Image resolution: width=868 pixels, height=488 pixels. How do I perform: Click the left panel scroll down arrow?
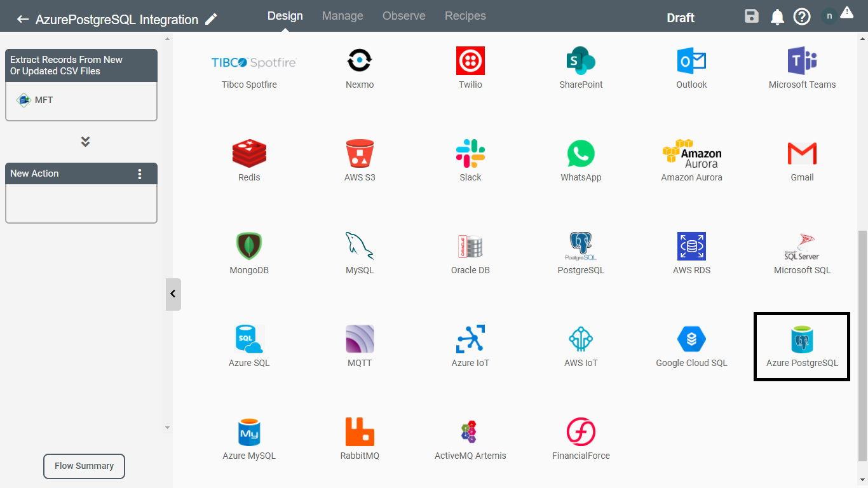point(168,428)
